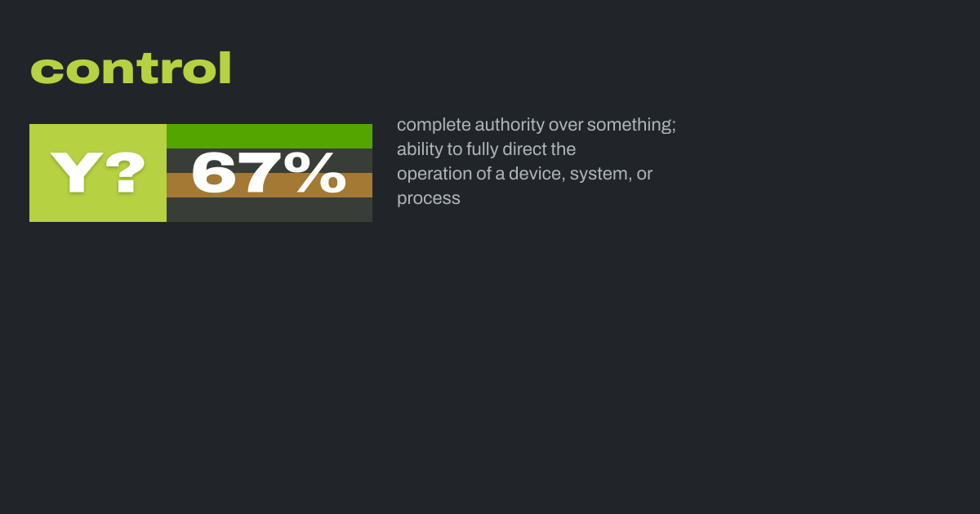Select the bright green top stripe
The height and width of the screenshot is (514, 980).
269,135
